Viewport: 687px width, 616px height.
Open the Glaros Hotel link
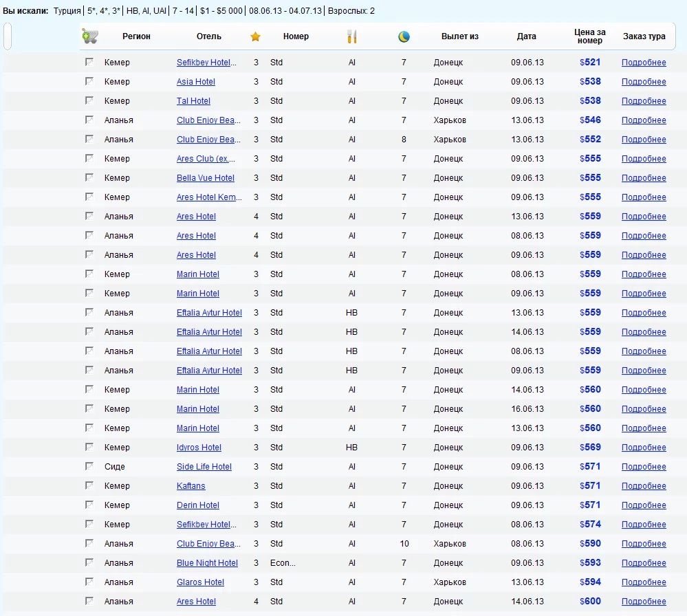coord(200,582)
